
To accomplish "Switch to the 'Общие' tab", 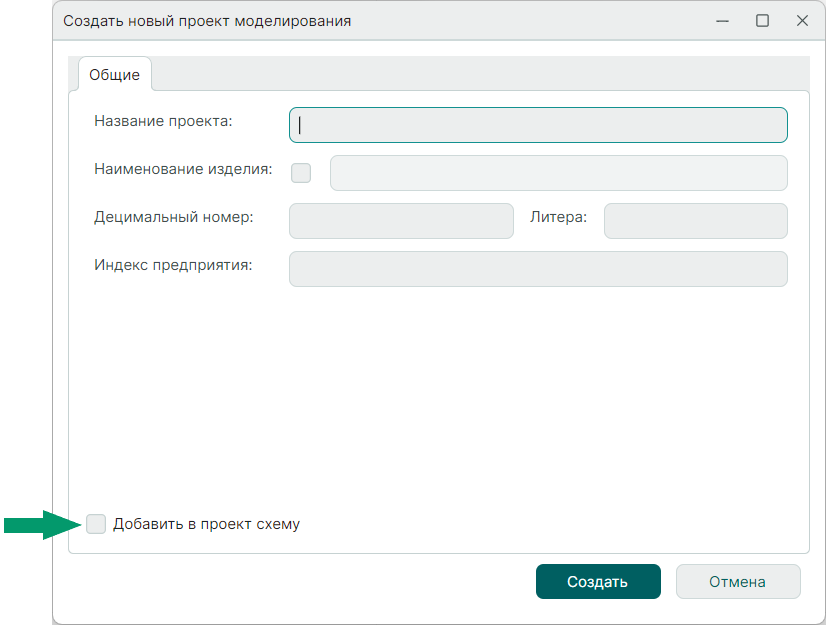I will pos(114,75).
